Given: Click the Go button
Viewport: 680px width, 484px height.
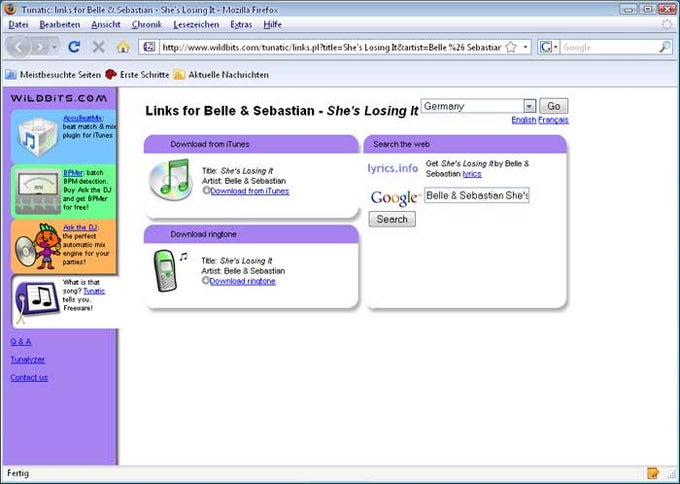Looking at the screenshot, I should pyautogui.click(x=553, y=106).
